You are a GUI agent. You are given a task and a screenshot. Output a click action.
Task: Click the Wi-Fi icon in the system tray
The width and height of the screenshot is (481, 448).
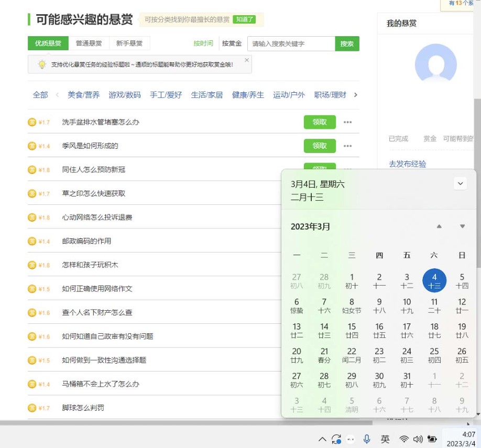(x=404, y=439)
